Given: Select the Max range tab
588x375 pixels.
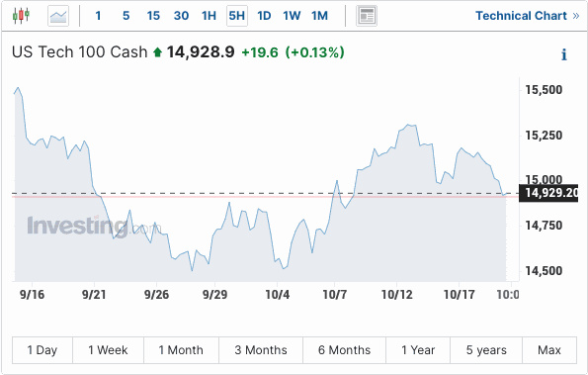Looking at the screenshot, I should [549, 350].
